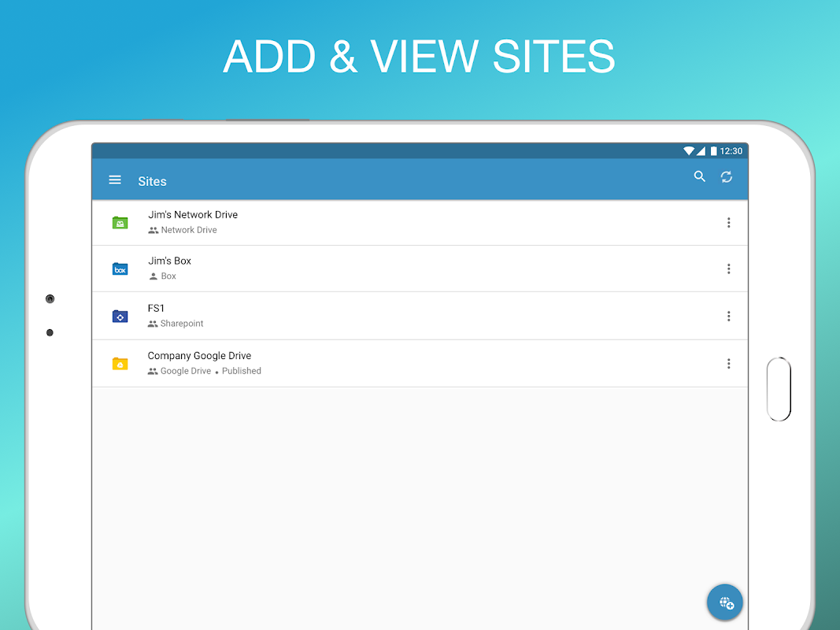
Task: Tap the add site floating button
Action: coord(725,602)
